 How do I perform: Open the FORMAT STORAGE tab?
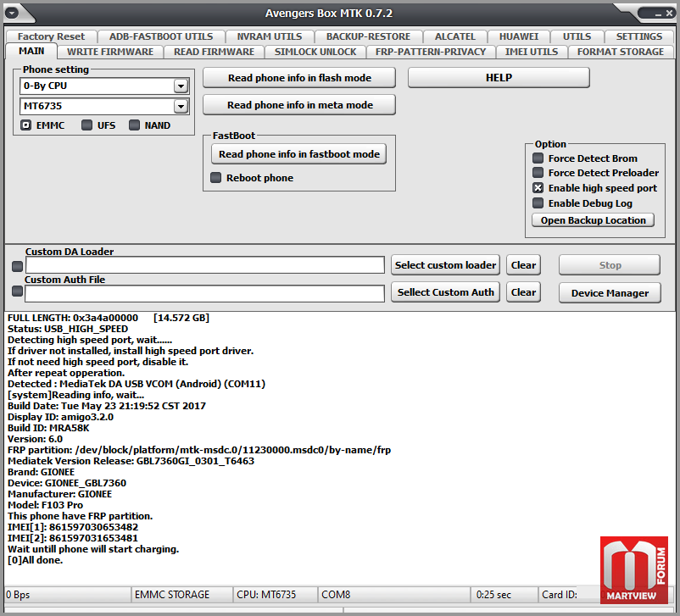pyautogui.click(x=621, y=52)
